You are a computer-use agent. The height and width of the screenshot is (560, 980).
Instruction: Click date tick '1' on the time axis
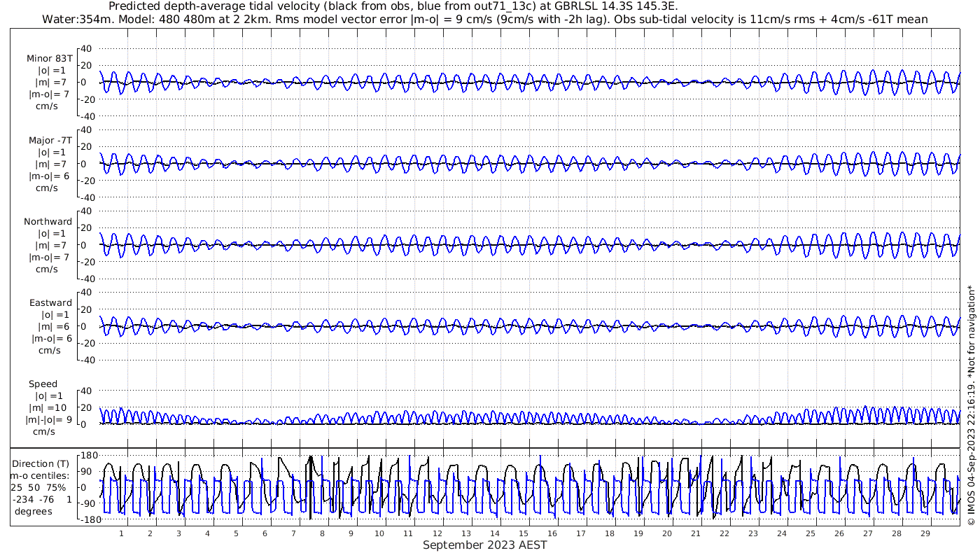point(121,533)
